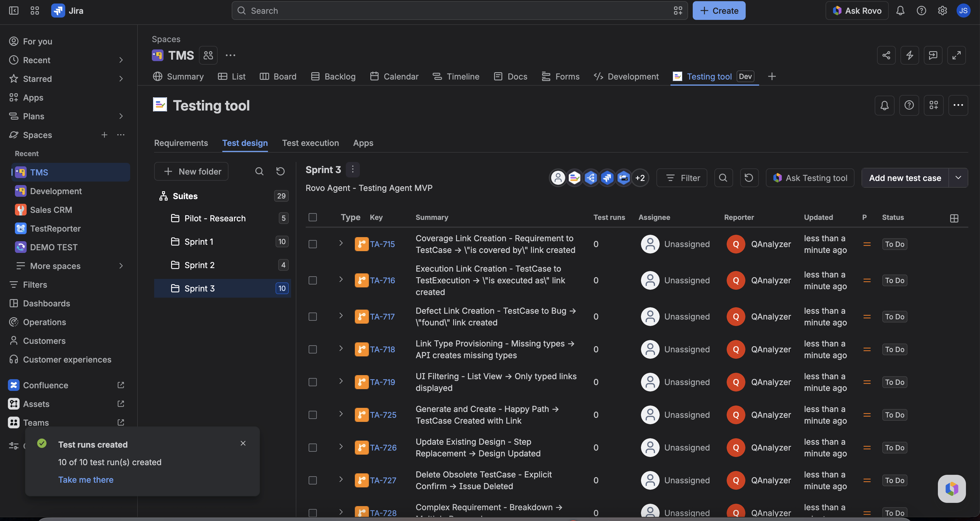This screenshot has height=521, width=980.
Task: Mark the TA-719 checkbox
Action: tap(313, 382)
